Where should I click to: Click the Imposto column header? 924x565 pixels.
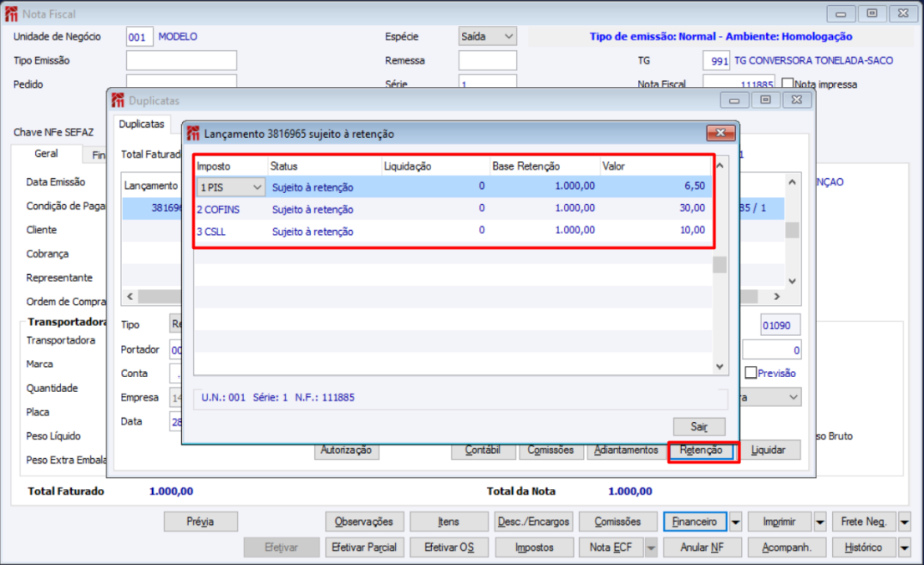coord(231,166)
